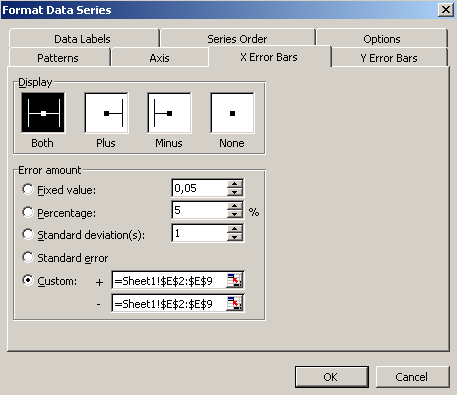
Task: Click the Fixed value field showing 0,05
Action: tap(200, 188)
